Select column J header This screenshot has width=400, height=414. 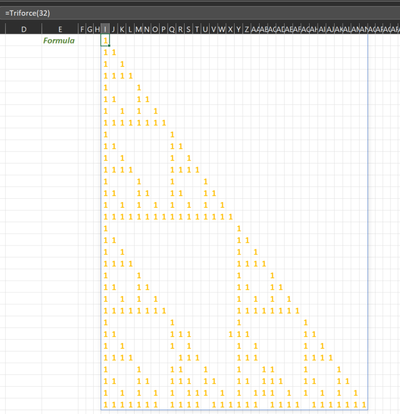pos(113,29)
